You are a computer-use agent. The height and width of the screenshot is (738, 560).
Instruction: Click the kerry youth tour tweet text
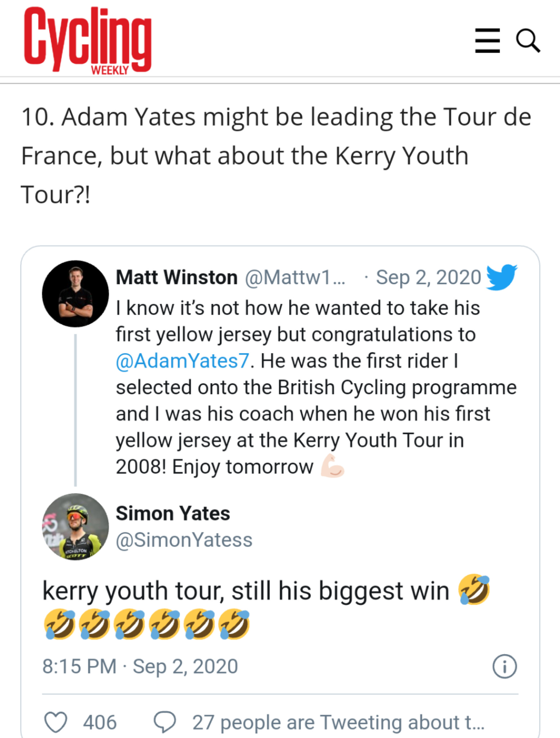click(266, 608)
